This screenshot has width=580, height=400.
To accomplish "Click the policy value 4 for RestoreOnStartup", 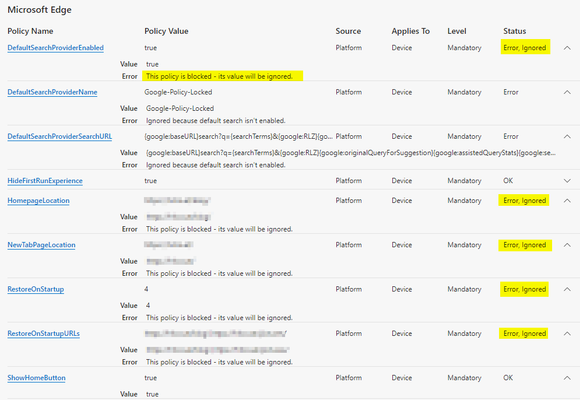I will 146,289.
